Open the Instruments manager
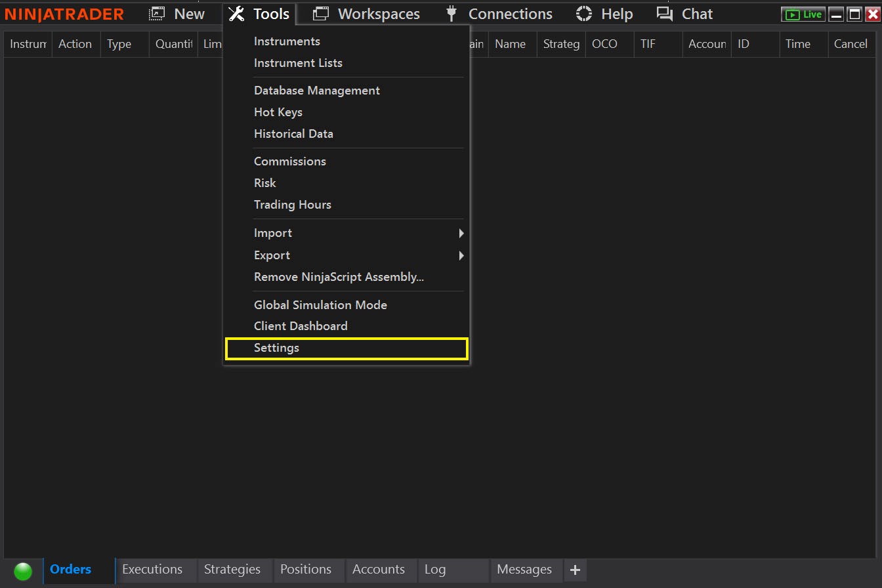The width and height of the screenshot is (882, 588). tap(287, 41)
